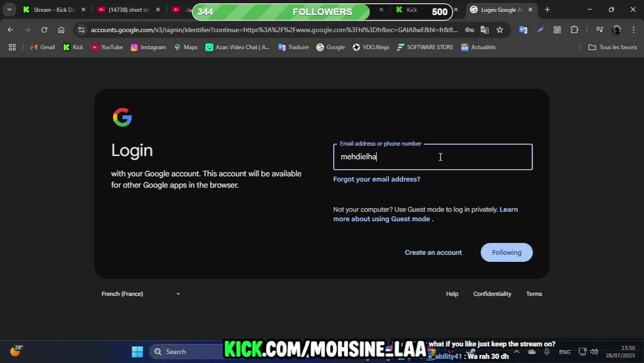Open the network icon in system tray

(582, 352)
